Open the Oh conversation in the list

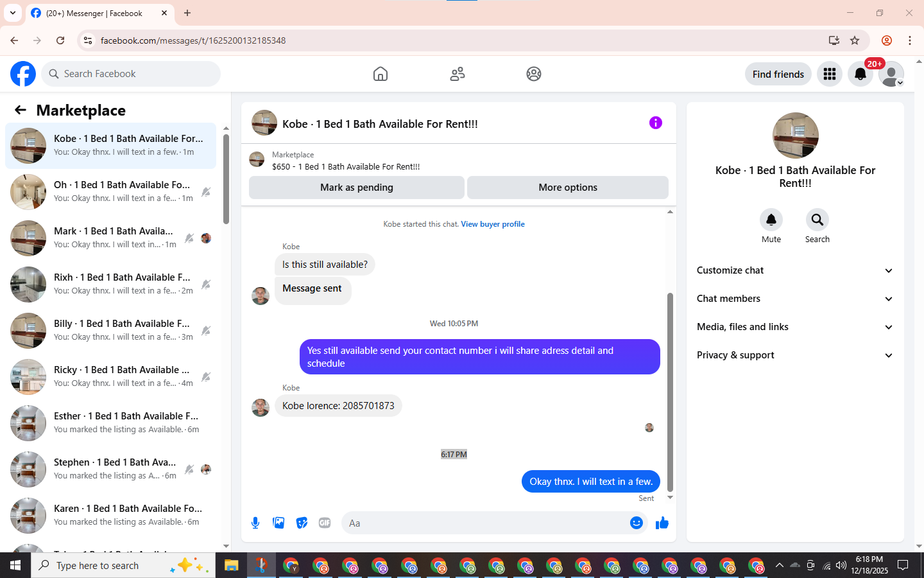click(110, 192)
